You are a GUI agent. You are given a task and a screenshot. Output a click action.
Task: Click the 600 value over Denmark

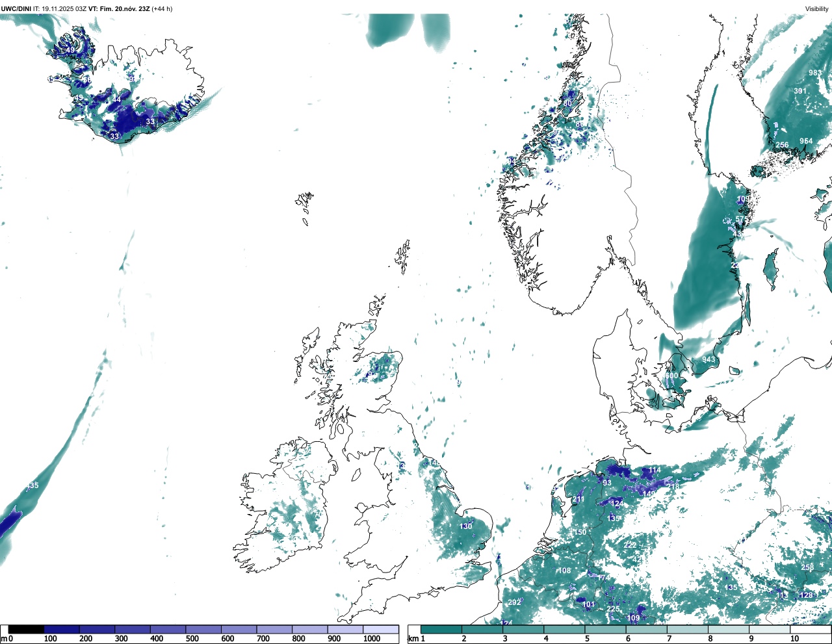click(x=671, y=376)
